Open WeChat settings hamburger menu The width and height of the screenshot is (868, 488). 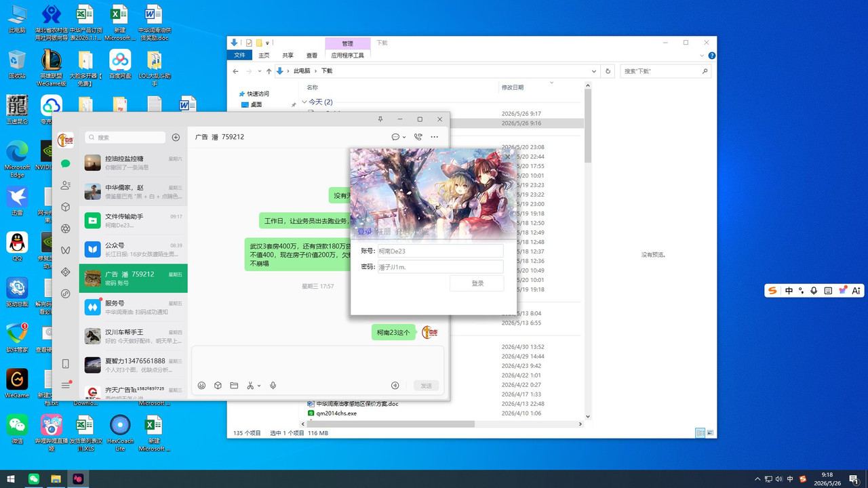(66, 385)
